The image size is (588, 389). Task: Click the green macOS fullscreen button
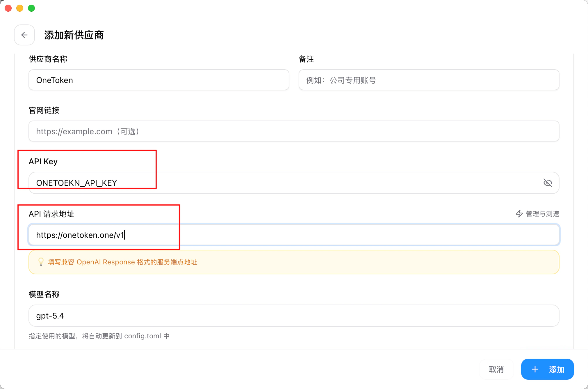[x=31, y=8]
